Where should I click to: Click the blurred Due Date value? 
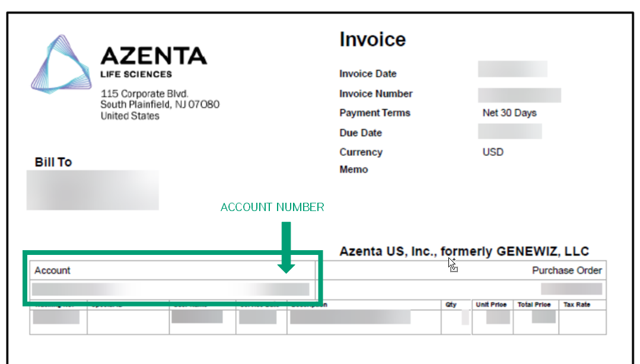coord(510,132)
